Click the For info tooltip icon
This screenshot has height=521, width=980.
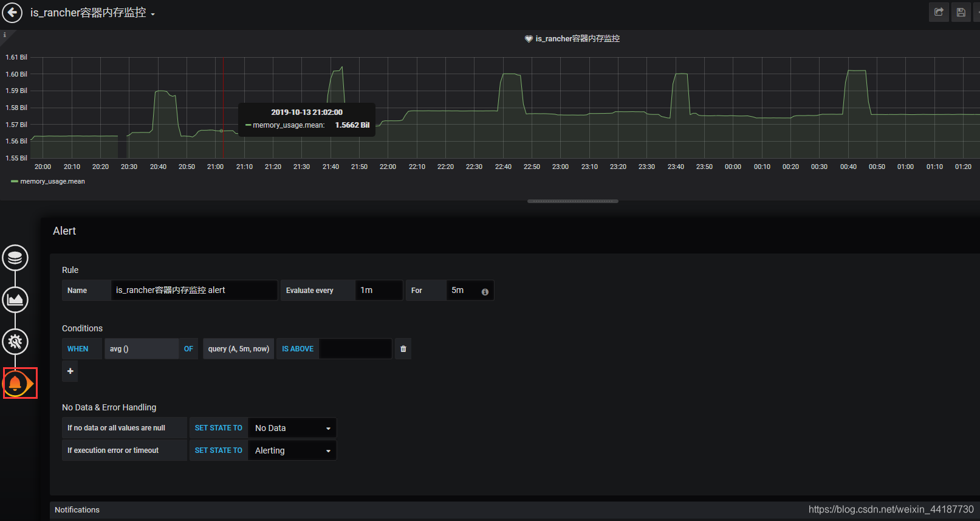[x=485, y=292]
